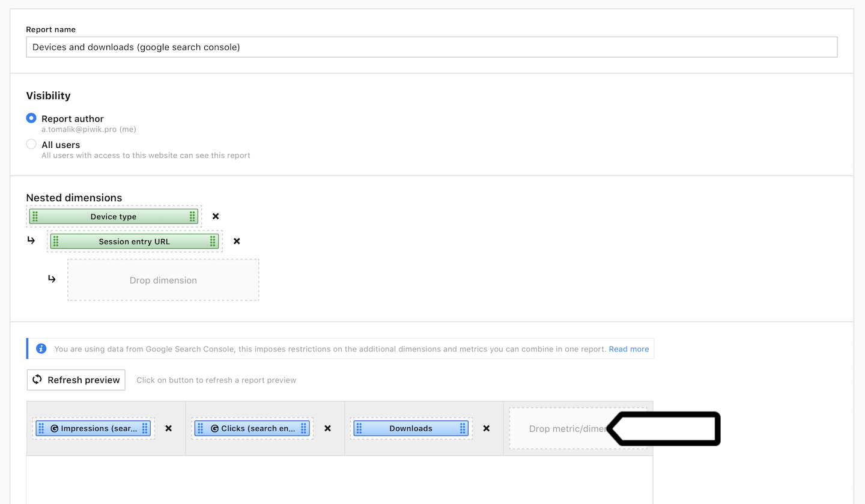Click the Impressions metric chip
The width and height of the screenshot is (865, 504).
click(93, 428)
